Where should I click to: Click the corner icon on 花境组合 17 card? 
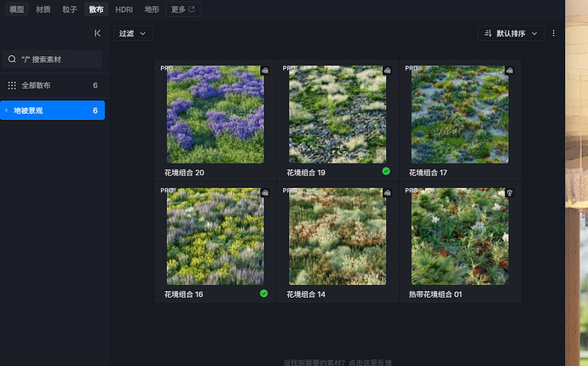(510, 71)
